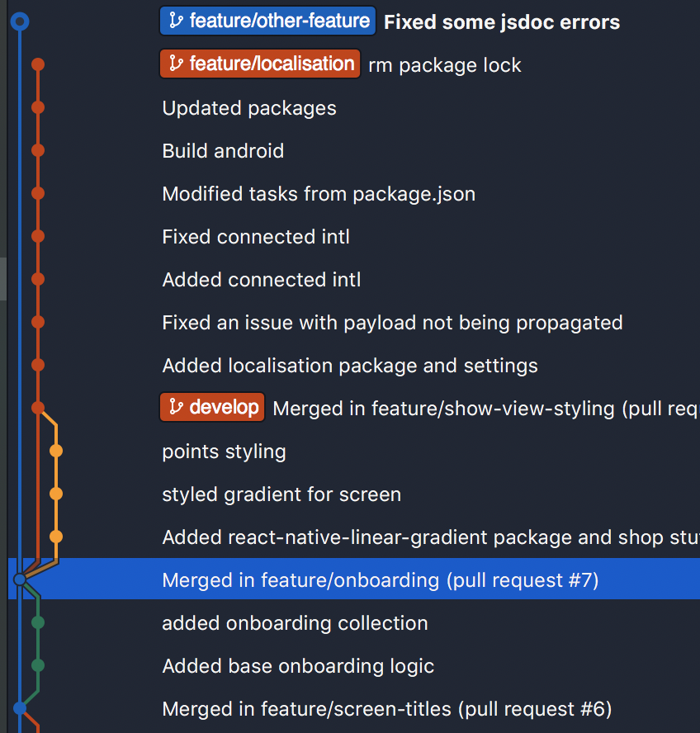This screenshot has width=700, height=733.
Task: Click the orange node for points styling commit
Action: 56,451
